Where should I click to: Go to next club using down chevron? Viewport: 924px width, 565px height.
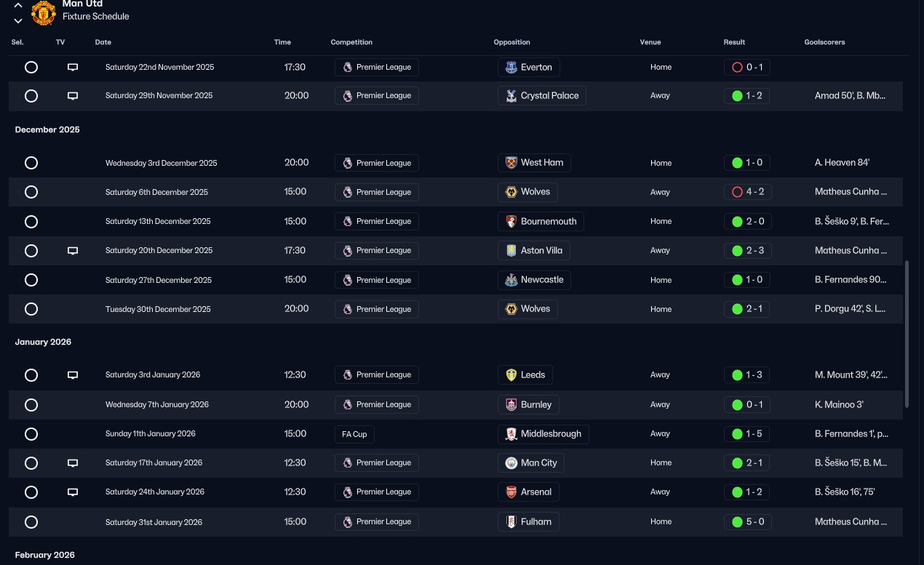[x=18, y=20]
